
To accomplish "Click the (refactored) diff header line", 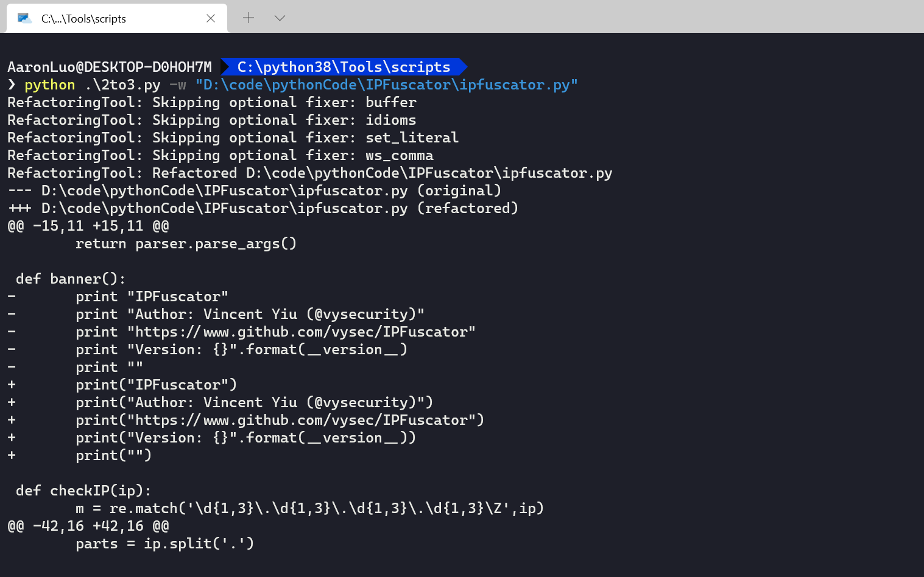I will [x=263, y=208].
